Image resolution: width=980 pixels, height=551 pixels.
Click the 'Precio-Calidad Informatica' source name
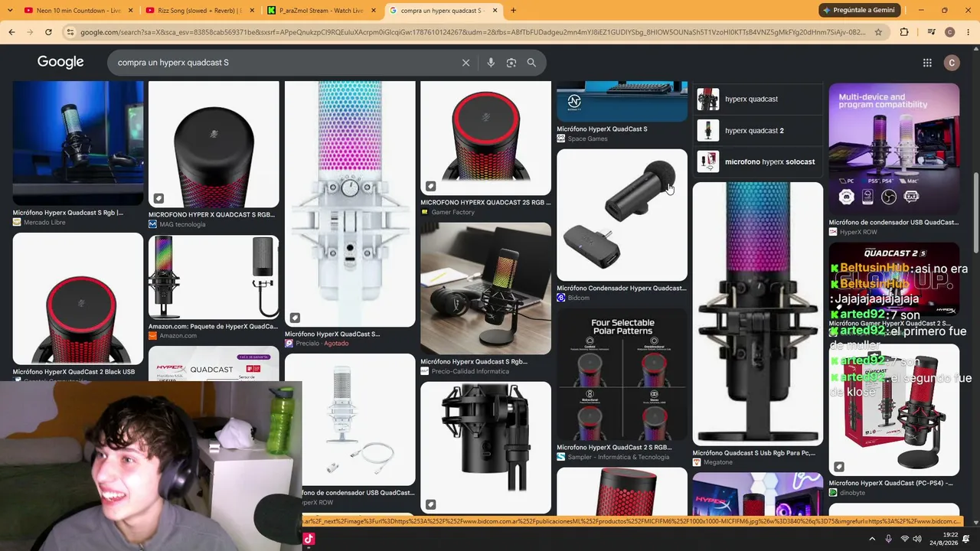[470, 372]
